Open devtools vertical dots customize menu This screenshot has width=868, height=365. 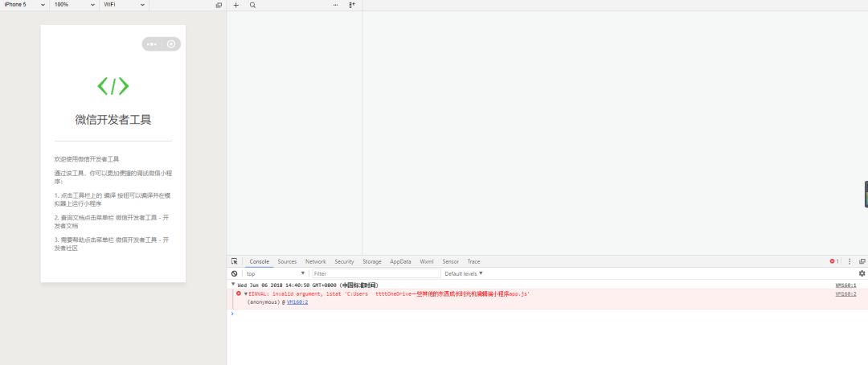coord(850,261)
